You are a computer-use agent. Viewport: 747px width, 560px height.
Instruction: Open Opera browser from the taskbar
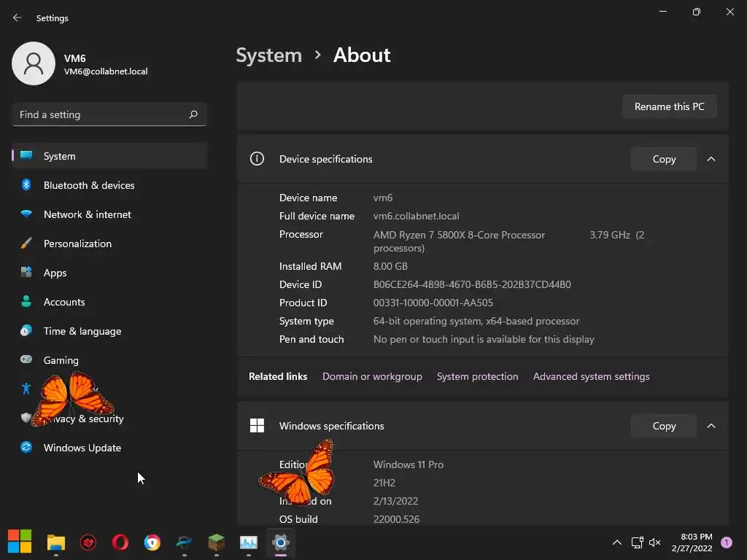tap(120, 542)
